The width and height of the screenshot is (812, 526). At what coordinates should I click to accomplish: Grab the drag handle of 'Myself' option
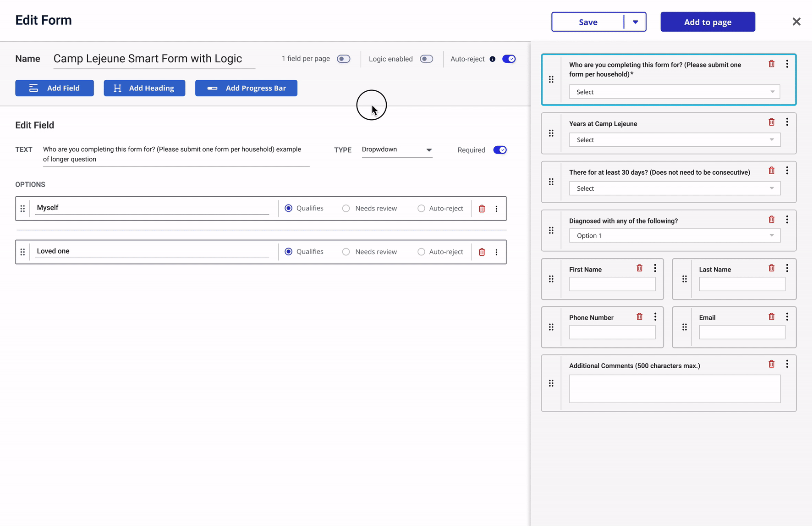pyautogui.click(x=22, y=209)
